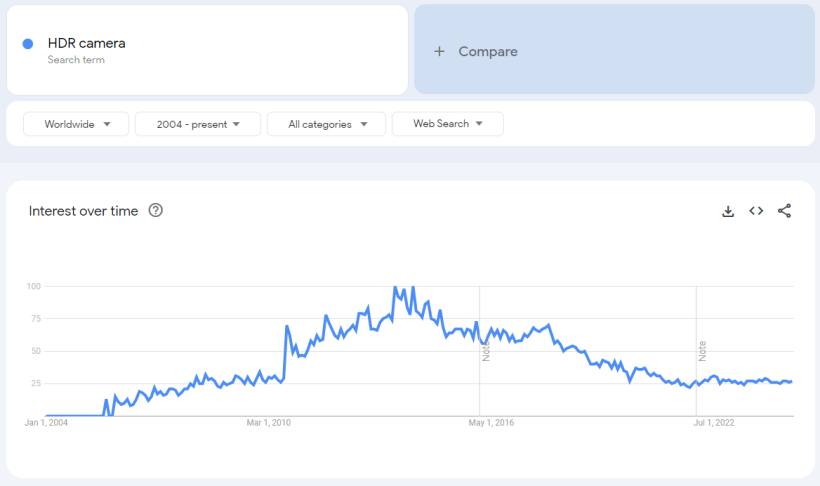The width and height of the screenshot is (820, 486).
Task: Open the 2004 - present date range dropdown
Action: pos(198,124)
